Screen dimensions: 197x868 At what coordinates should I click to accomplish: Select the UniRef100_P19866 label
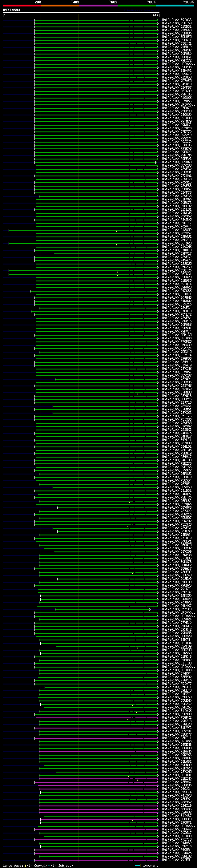click(x=176, y=98)
